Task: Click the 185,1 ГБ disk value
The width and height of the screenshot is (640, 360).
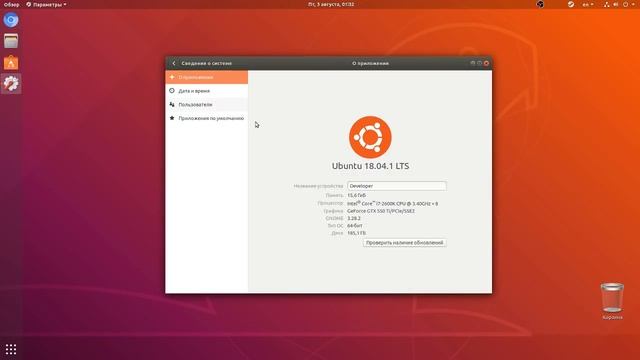Action: click(356, 233)
